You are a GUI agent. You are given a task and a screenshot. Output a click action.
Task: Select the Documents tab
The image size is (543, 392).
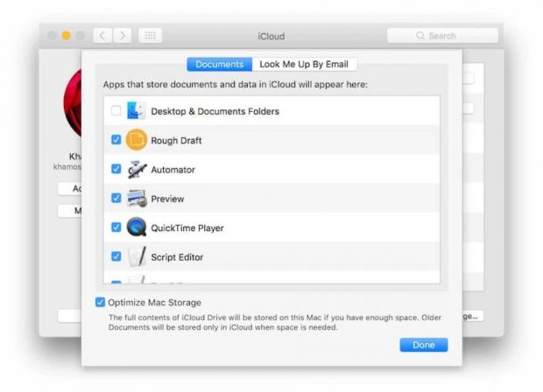point(219,64)
